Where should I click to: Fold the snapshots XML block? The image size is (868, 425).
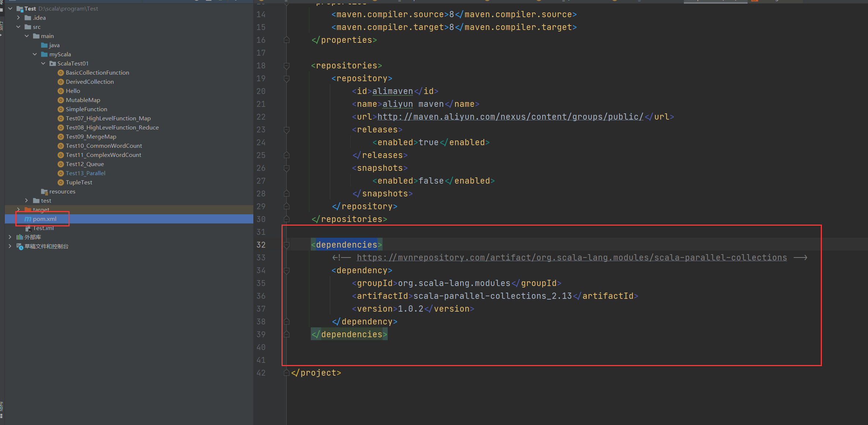point(287,168)
